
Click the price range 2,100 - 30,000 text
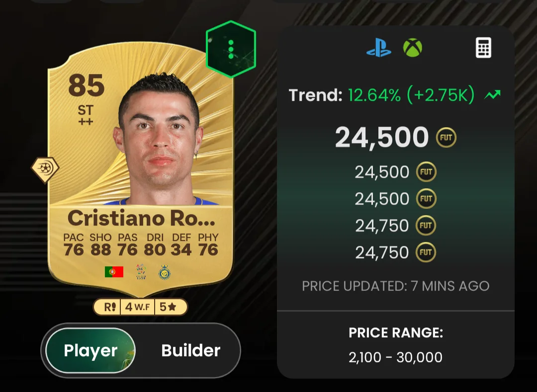click(396, 357)
